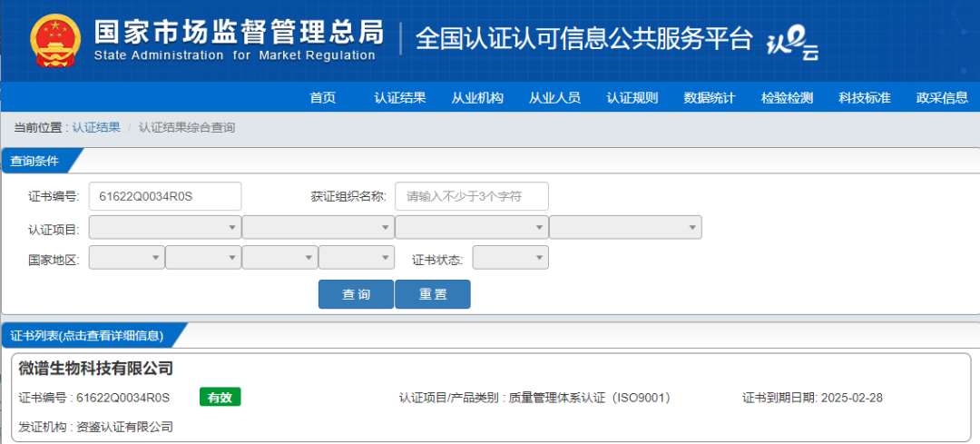This screenshot has width=980, height=444.
Task: Focus the 获证组织名称 input field
Action: pos(472,196)
